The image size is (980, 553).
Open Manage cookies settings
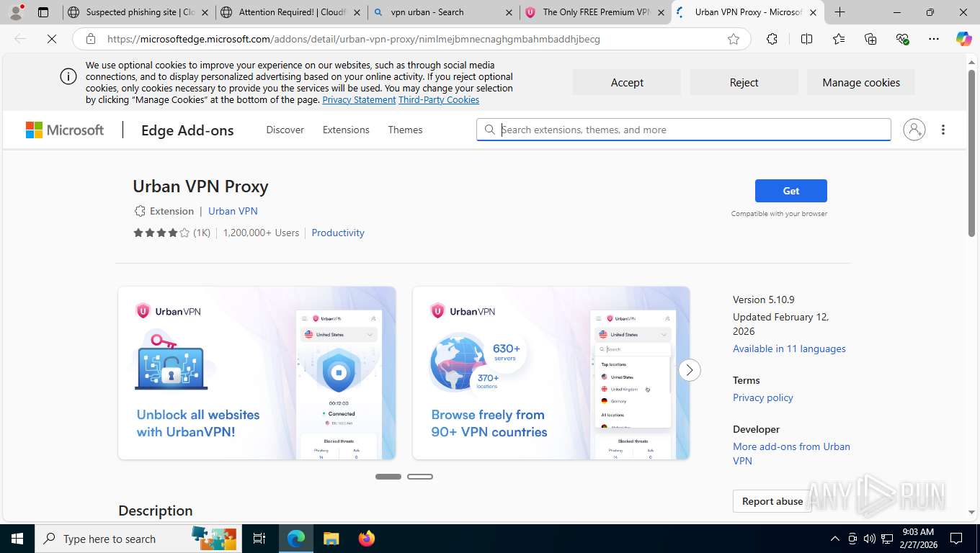click(861, 82)
